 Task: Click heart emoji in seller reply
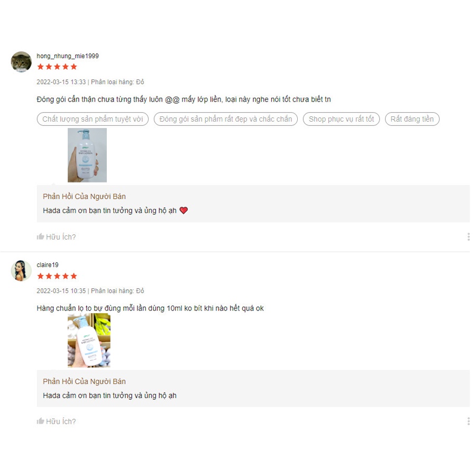coord(184,210)
